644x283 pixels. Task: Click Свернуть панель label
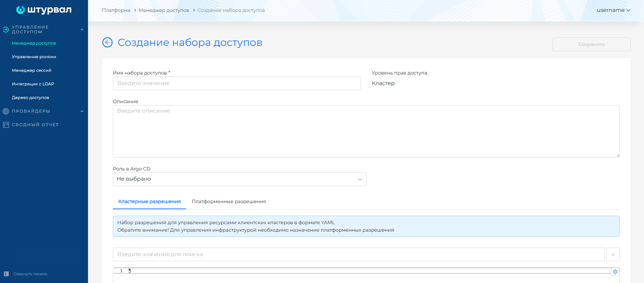pos(31,274)
